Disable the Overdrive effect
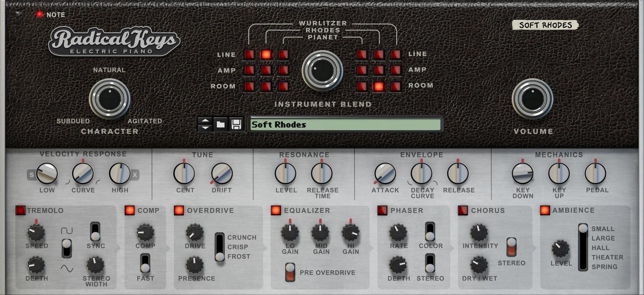Screen dimensions: 644x295 click(179, 211)
